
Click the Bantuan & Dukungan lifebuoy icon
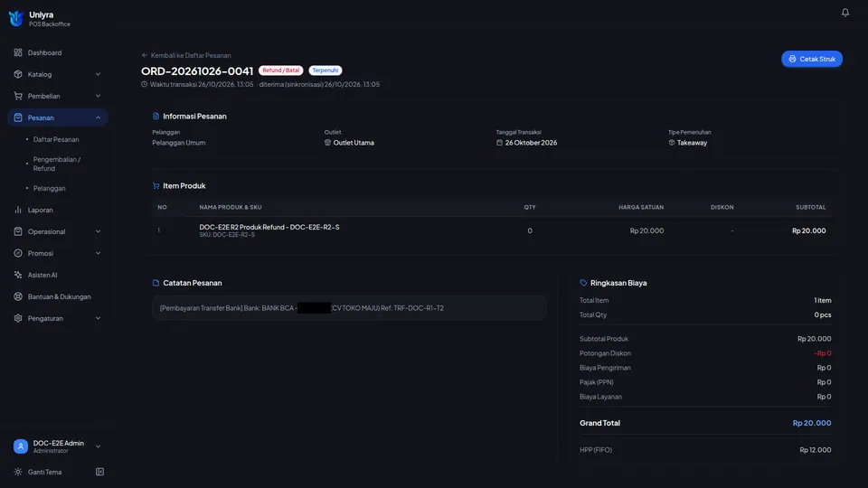[x=18, y=296]
